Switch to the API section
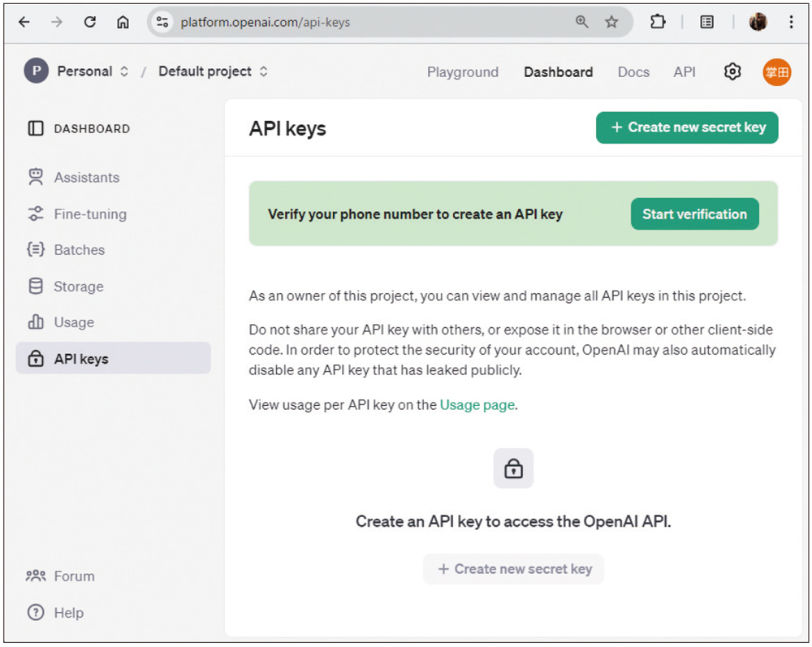The height and width of the screenshot is (647, 812). pyautogui.click(x=685, y=72)
